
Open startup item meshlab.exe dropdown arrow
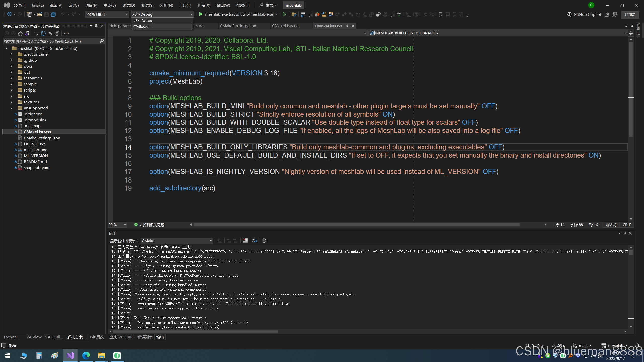click(x=277, y=14)
